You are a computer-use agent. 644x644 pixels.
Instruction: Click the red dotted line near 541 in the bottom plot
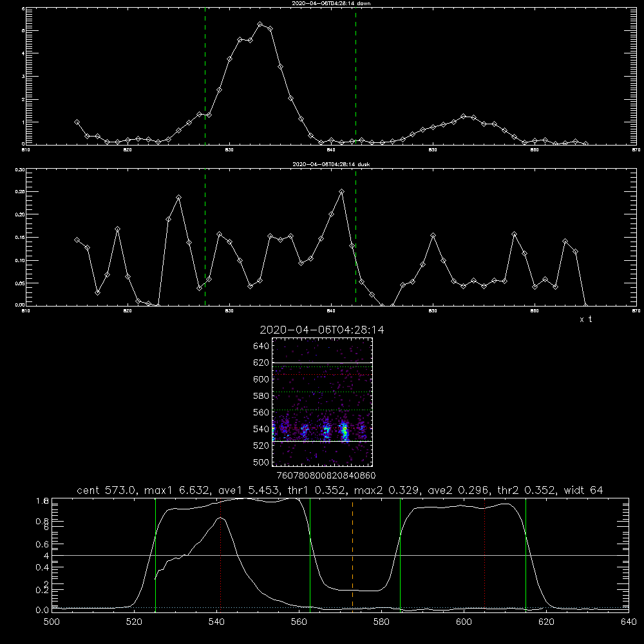(220, 554)
